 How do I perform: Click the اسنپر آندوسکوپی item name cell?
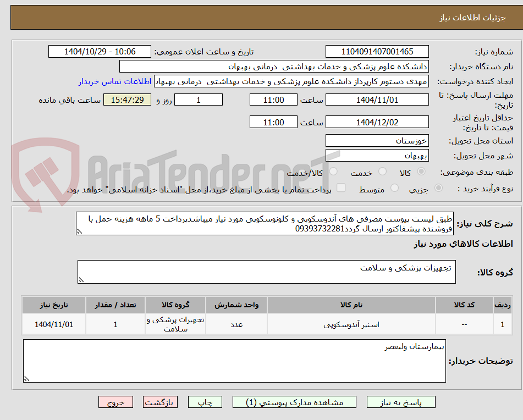click(351, 324)
